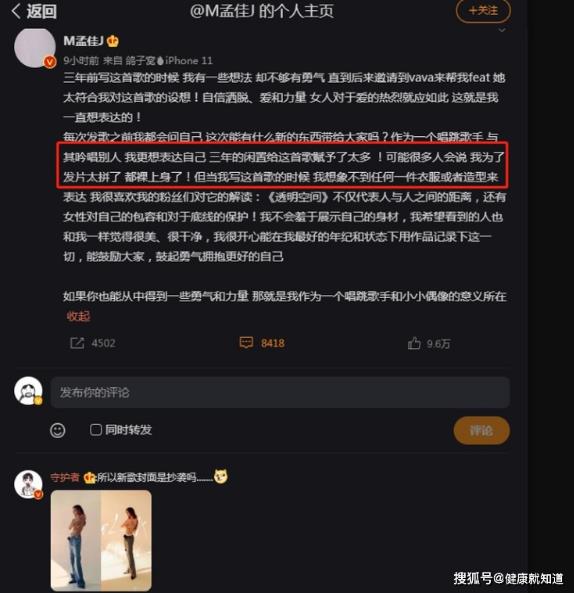Focus the 发布你的评论 comment field
This screenshot has width=574, height=593.
(x=280, y=393)
